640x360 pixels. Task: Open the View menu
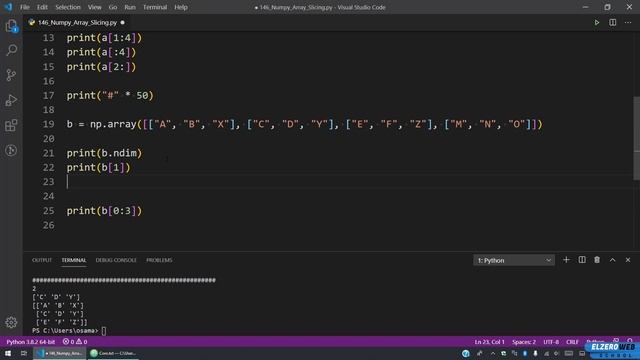(94, 7)
